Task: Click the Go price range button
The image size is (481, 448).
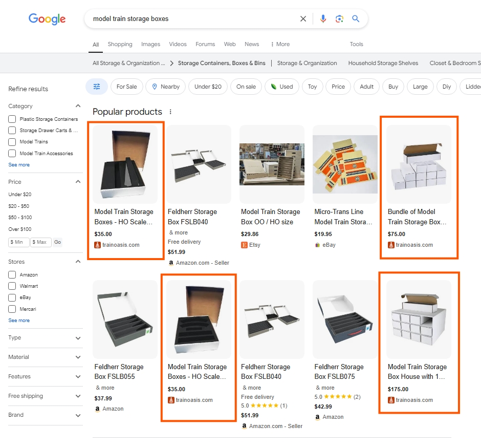Action: tap(57, 242)
